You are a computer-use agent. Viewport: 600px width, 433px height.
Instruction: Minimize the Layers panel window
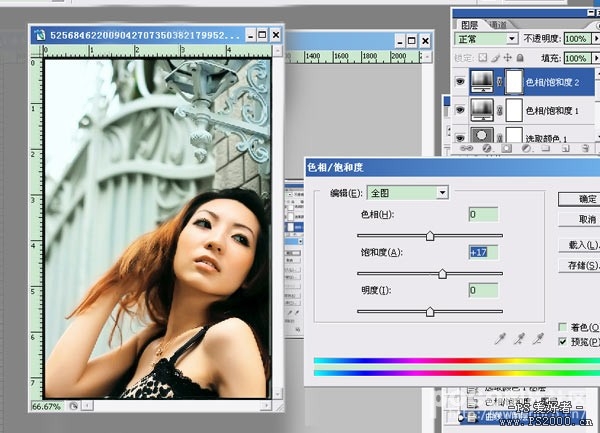pyautogui.click(x=591, y=13)
